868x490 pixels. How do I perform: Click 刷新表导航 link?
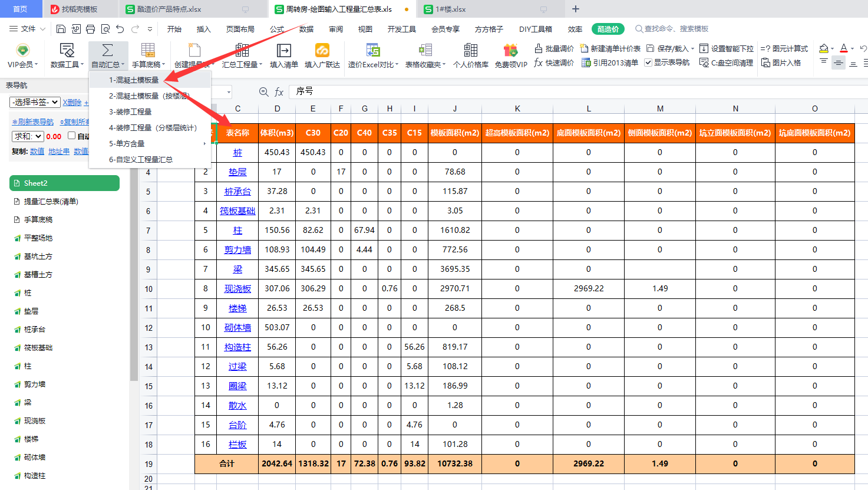(x=33, y=122)
